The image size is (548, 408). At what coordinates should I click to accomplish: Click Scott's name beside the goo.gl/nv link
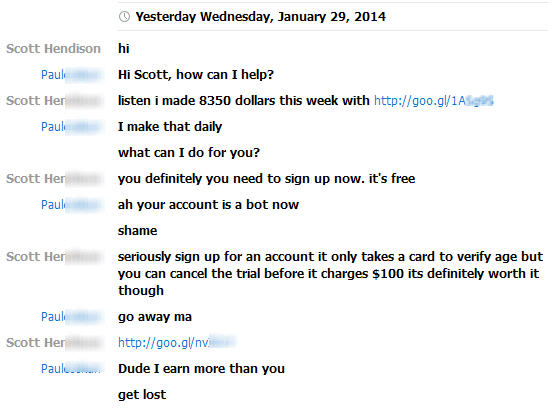[54, 343]
